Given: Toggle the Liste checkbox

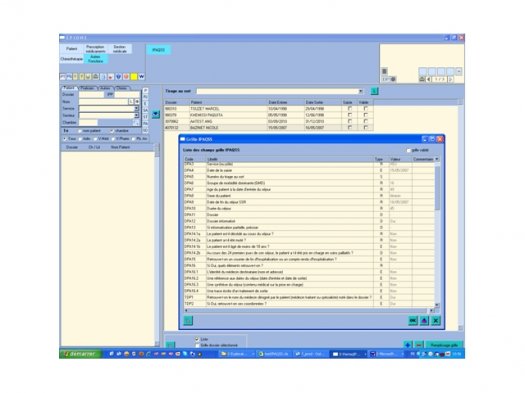Looking at the screenshot, I should pyautogui.click(x=197, y=339).
